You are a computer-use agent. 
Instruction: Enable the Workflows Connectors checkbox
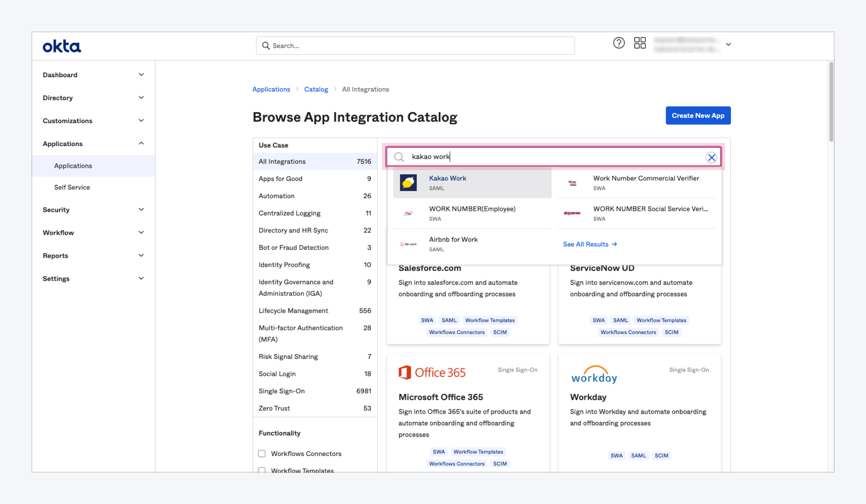click(x=262, y=454)
